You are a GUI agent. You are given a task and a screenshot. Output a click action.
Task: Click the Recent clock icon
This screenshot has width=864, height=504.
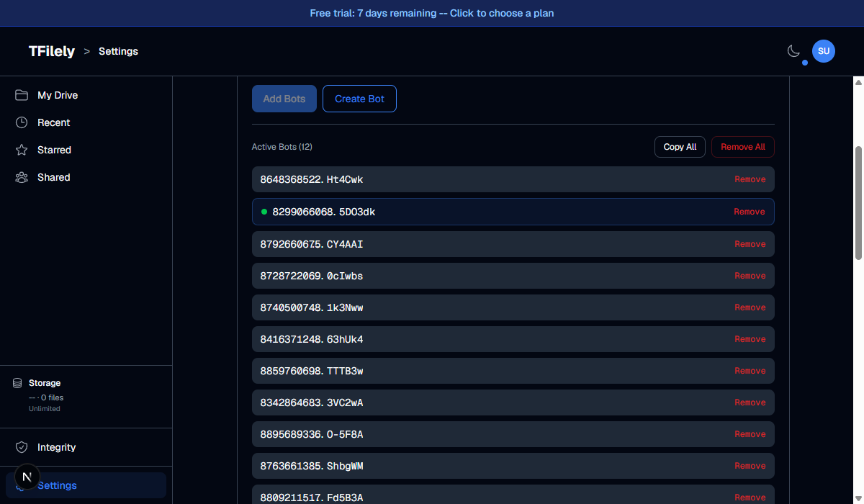tap(22, 122)
